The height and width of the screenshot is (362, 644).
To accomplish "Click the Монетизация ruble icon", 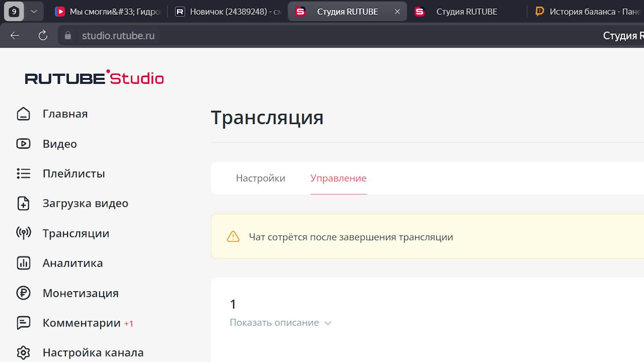I will [x=23, y=293].
